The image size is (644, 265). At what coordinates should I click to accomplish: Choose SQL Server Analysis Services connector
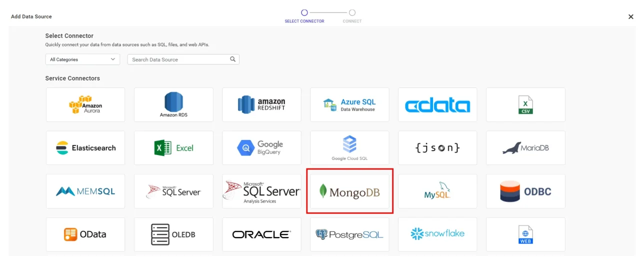(261, 191)
